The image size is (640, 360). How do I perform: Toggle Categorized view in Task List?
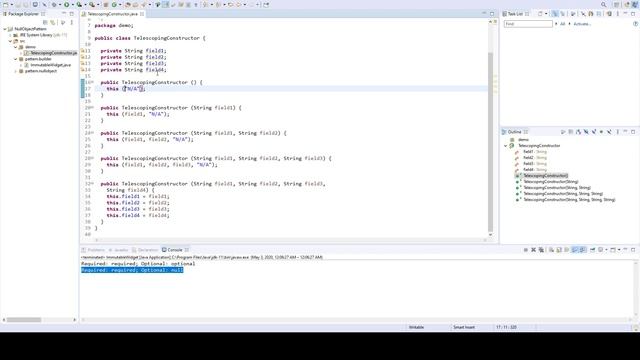[x=555, y=14]
